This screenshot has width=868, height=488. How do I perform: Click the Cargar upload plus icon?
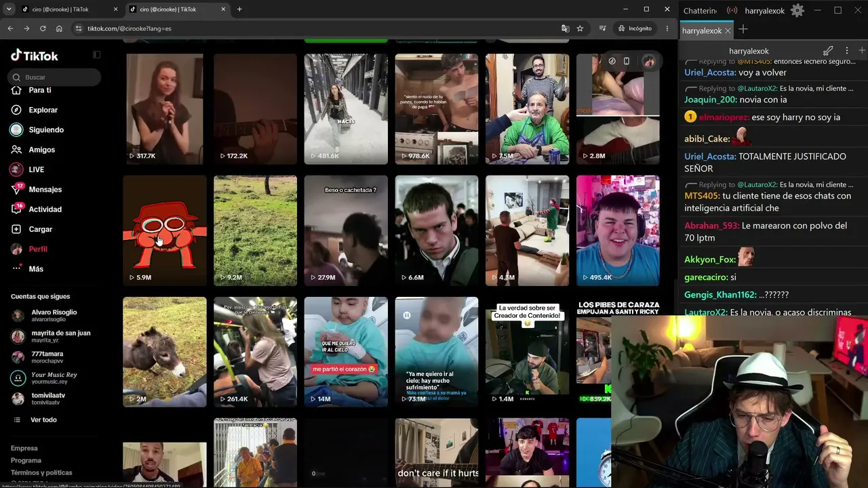click(16, 229)
